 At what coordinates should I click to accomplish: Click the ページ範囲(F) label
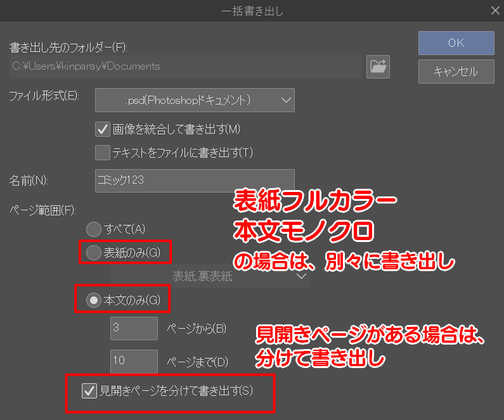[x=42, y=210]
